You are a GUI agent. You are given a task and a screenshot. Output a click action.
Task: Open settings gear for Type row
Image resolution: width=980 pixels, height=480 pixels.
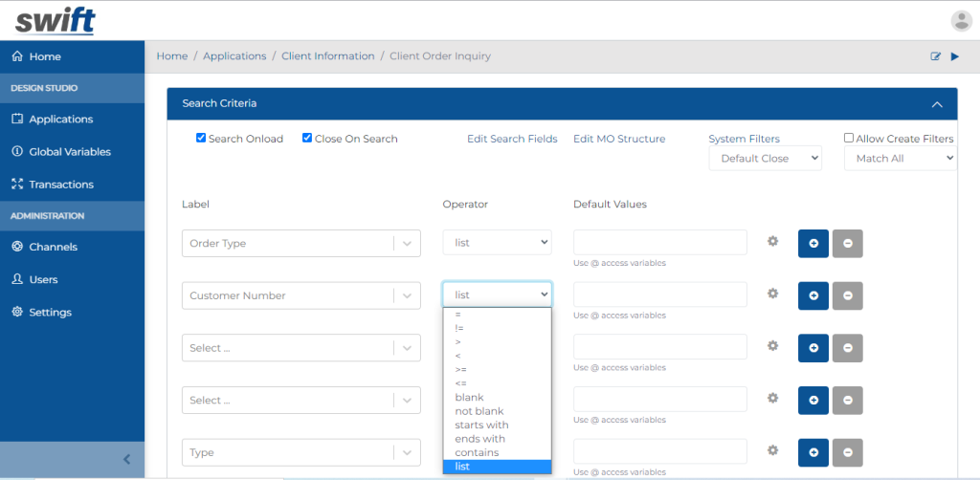[772, 450]
